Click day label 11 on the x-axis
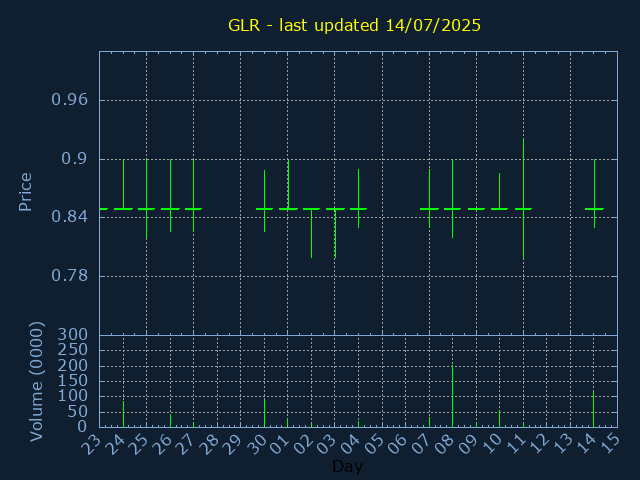The height and width of the screenshot is (480, 640). click(515, 444)
